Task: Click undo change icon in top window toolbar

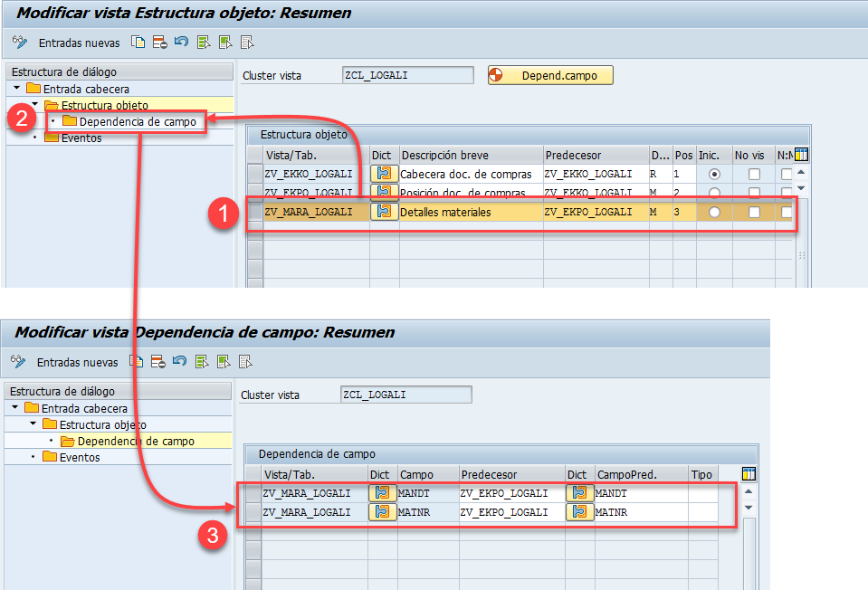Action: [x=182, y=42]
